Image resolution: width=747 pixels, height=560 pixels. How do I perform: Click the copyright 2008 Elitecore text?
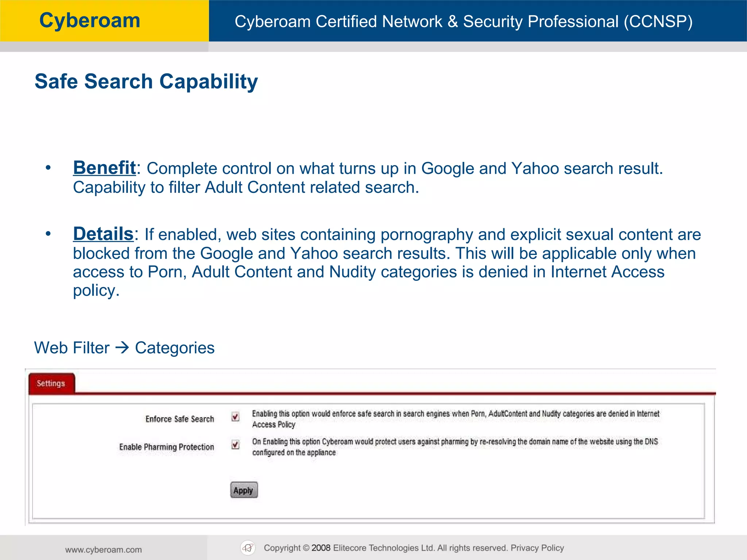click(x=386, y=548)
